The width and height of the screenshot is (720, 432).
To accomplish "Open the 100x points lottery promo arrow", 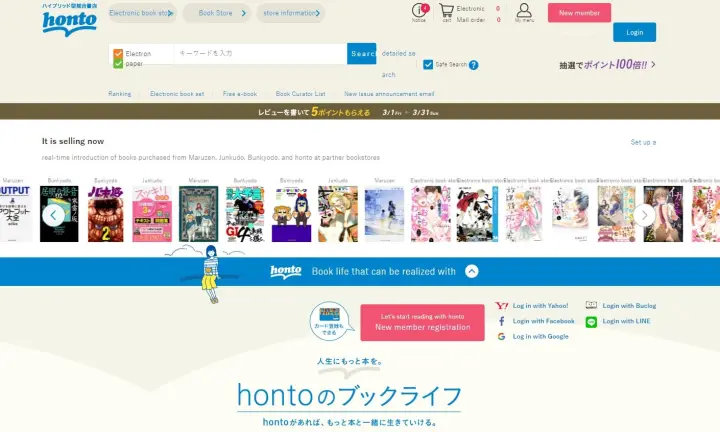I will [653, 65].
